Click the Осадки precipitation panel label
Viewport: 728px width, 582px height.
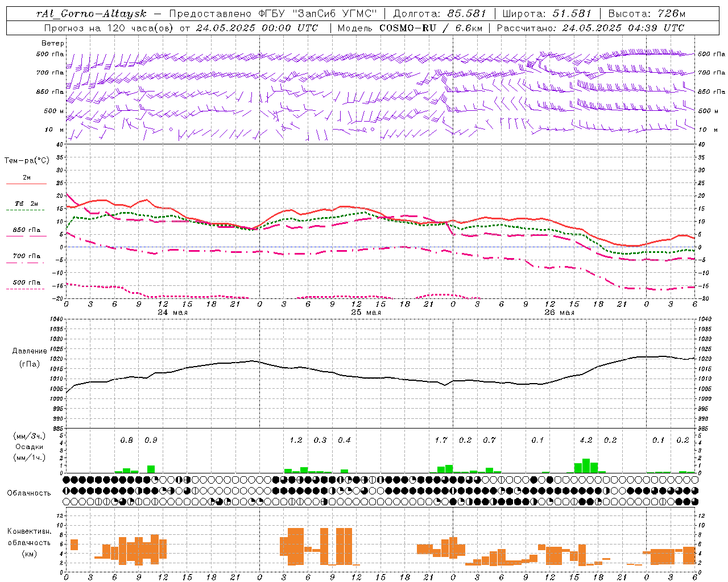[30, 447]
